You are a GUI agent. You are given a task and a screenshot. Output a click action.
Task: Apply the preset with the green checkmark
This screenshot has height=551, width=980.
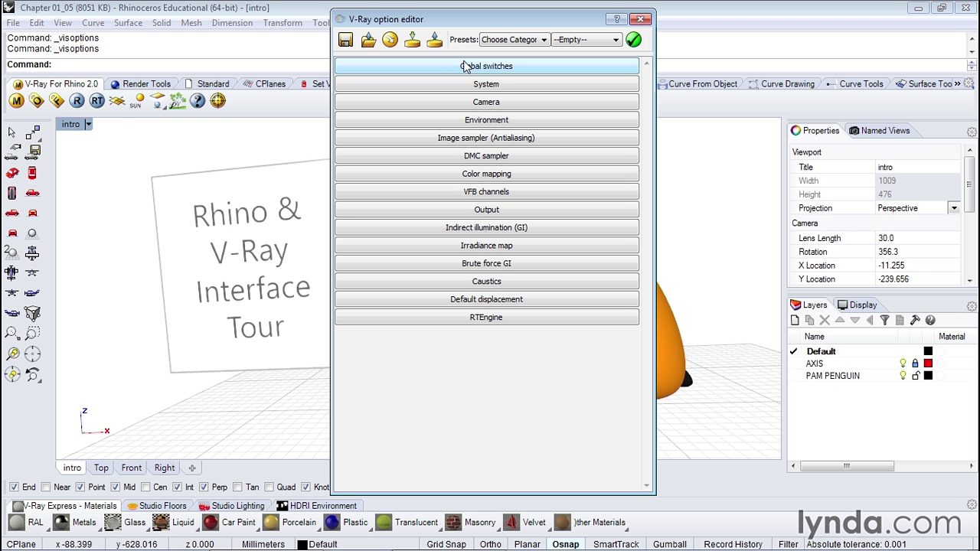tap(633, 40)
